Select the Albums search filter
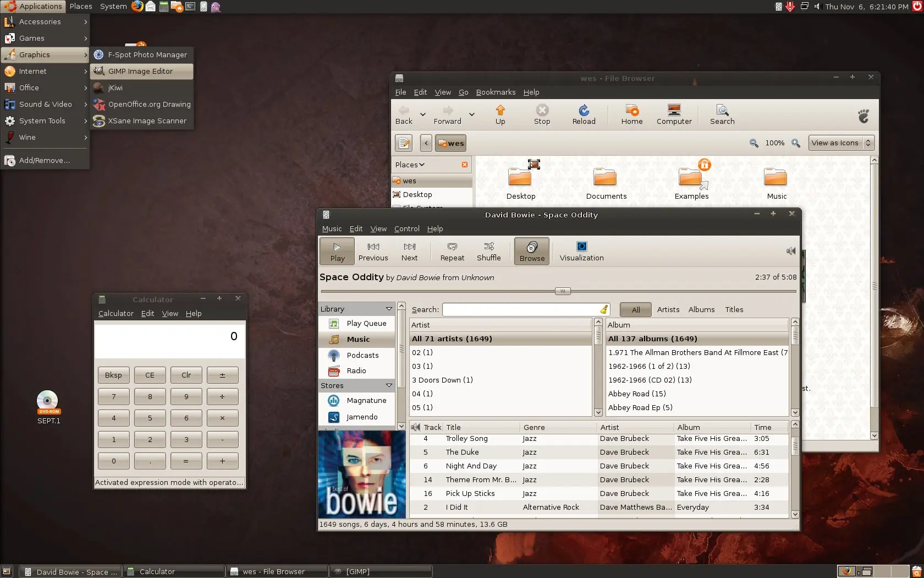The width and height of the screenshot is (924, 578). coord(701,309)
